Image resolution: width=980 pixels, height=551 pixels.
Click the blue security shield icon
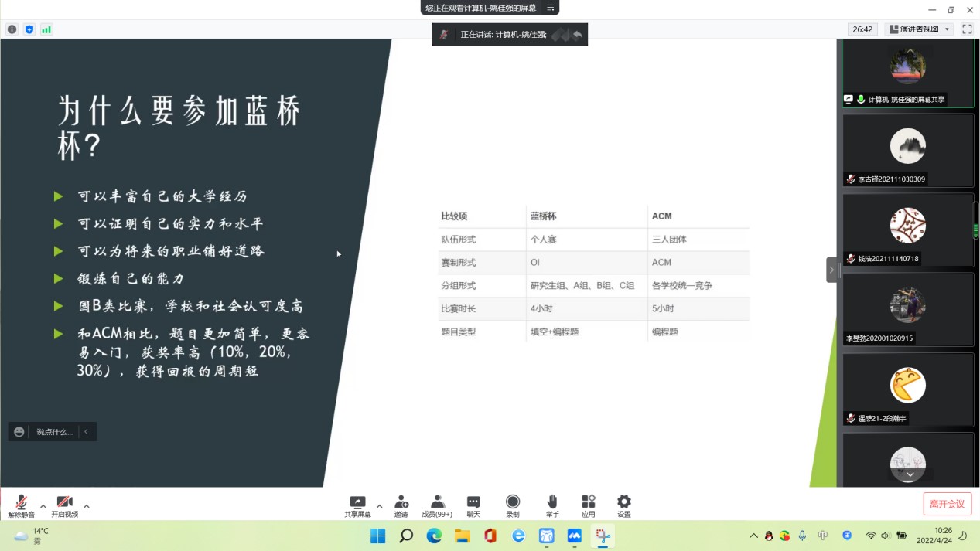click(29, 29)
